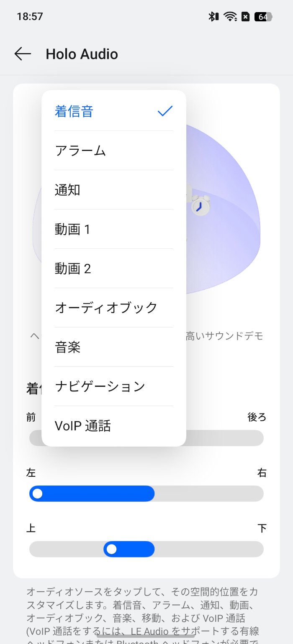This screenshot has width=293, height=644.
Task: Pick 動画 2 from the menu
Action: point(114,268)
